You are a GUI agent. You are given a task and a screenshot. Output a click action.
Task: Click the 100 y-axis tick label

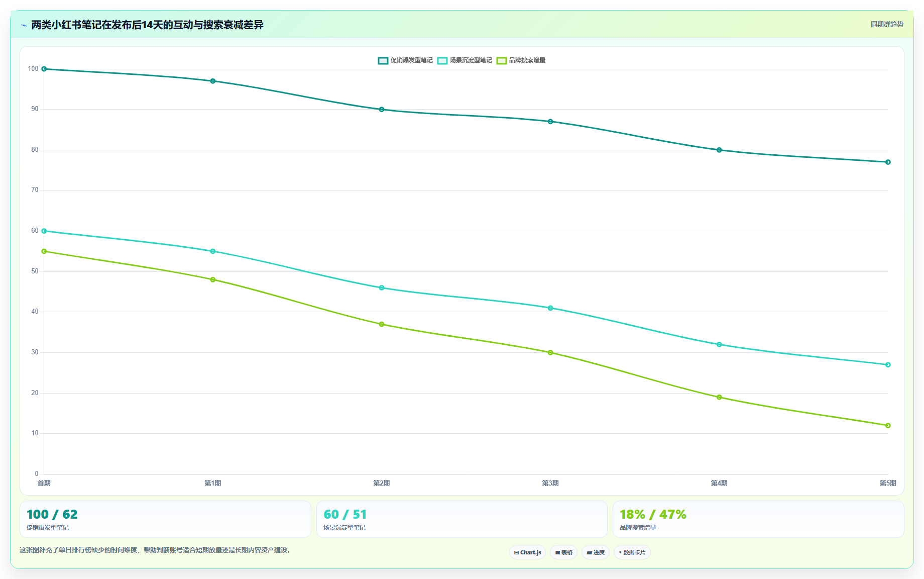33,69
